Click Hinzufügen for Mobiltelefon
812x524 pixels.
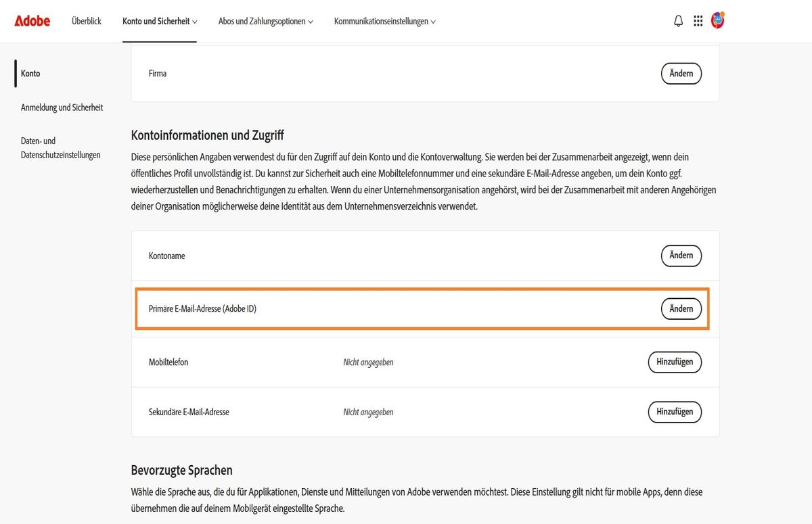click(675, 362)
